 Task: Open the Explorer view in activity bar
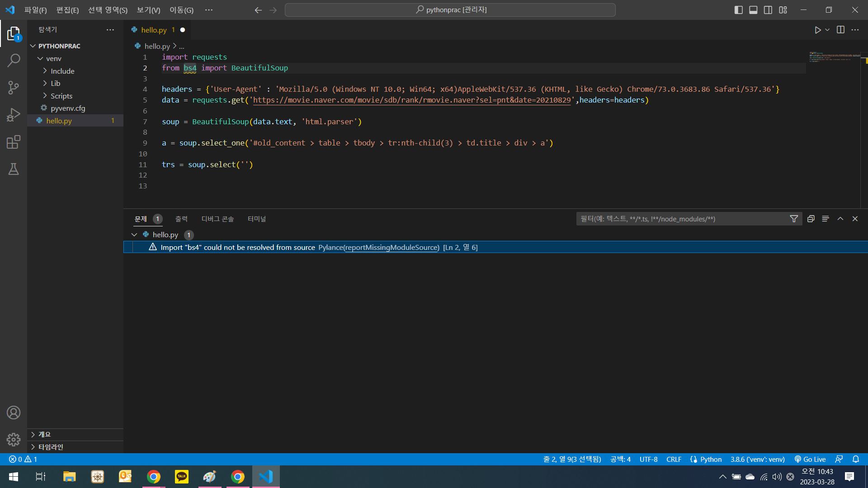coord(14,34)
